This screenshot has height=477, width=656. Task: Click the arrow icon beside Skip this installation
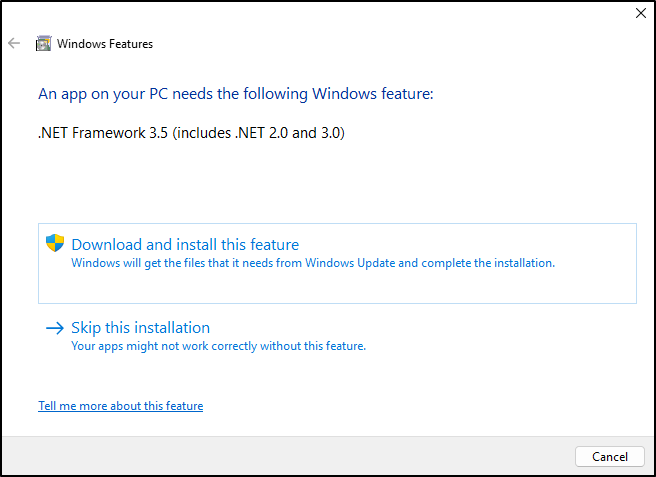[55, 328]
